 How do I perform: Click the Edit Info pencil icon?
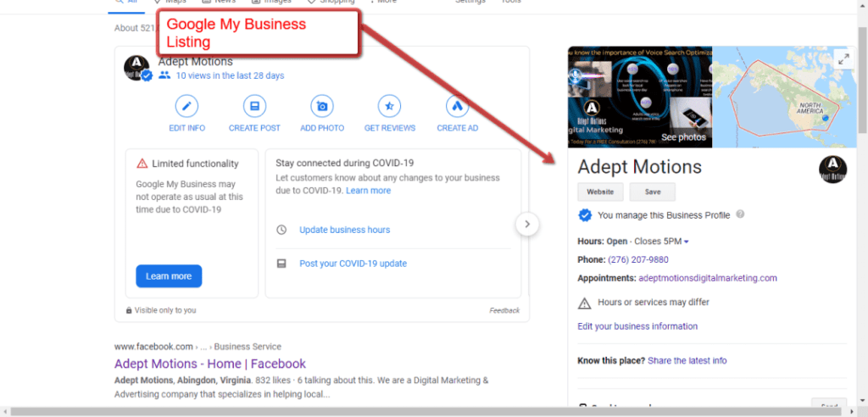187,106
